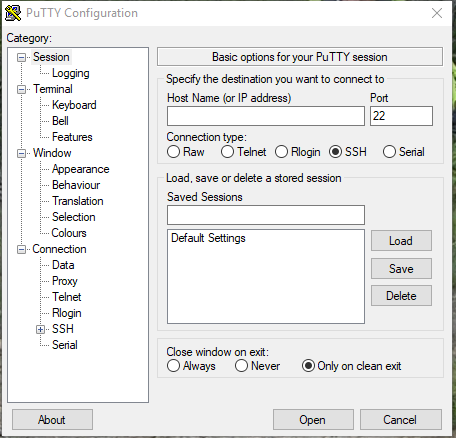Click the Save button
This screenshot has width=456, height=438.
(x=401, y=269)
